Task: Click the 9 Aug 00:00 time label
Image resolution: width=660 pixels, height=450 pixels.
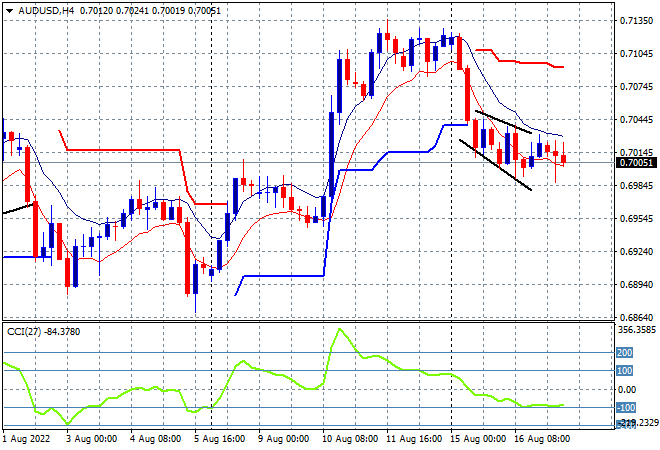Action: tap(284, 439)
